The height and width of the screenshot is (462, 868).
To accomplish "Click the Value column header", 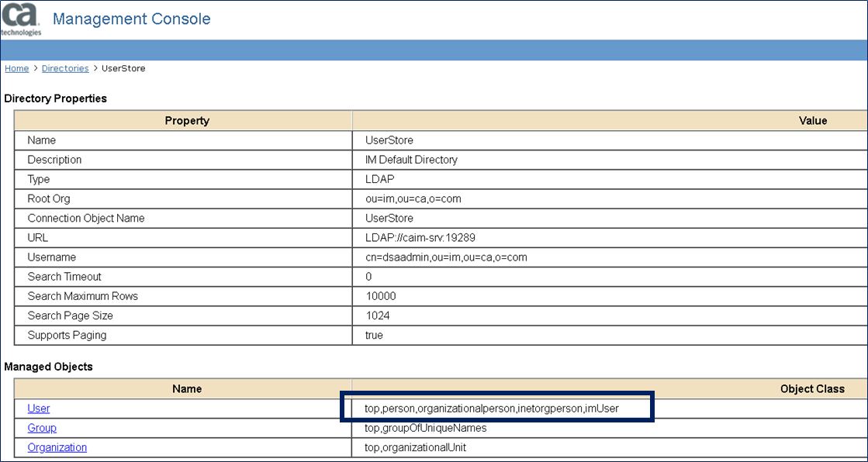I will pos(813,121).
